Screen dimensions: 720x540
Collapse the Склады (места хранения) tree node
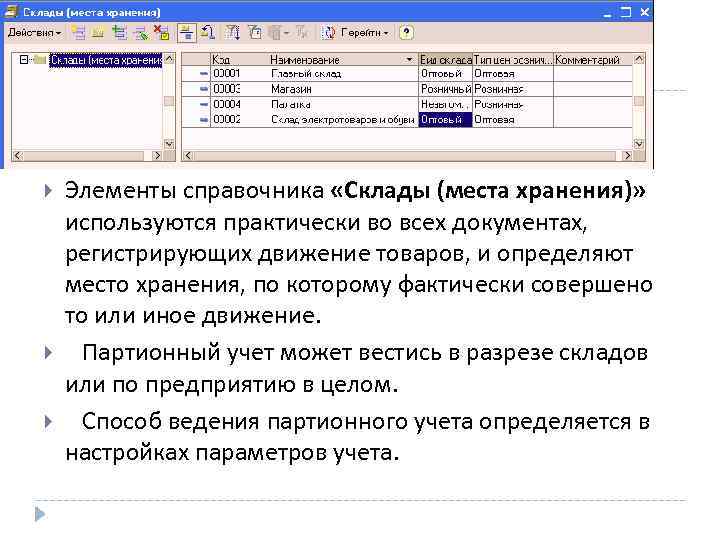(23, 59)
